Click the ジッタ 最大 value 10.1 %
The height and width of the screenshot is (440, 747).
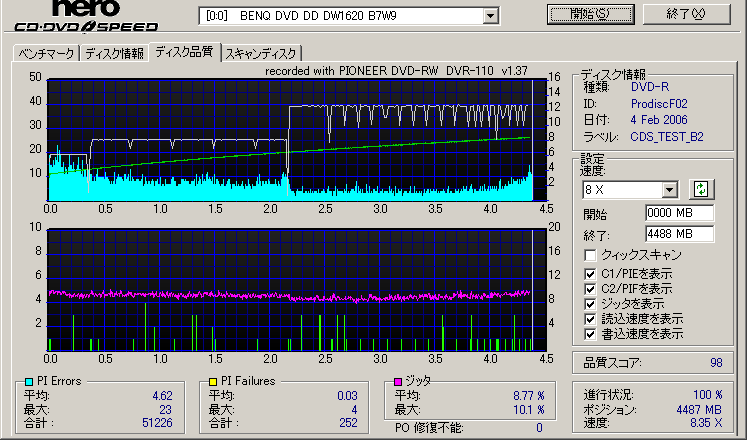pos(529,410)
